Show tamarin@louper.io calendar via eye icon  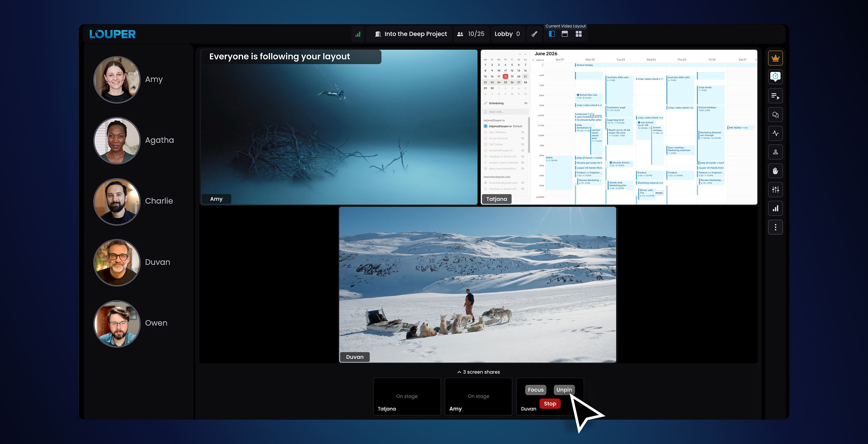click(523, 151)
